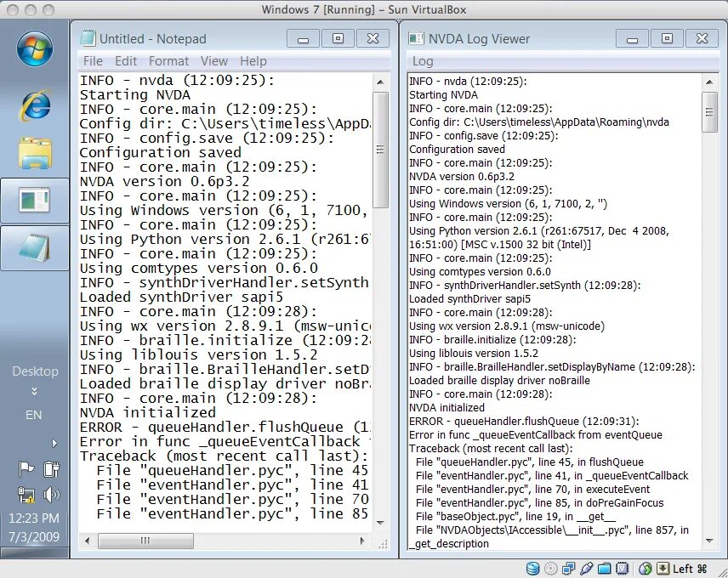728x578 pixels.
Task: Click 'Using liblouis version 1.5.2' in Notepad
Action: coord(199,354)
